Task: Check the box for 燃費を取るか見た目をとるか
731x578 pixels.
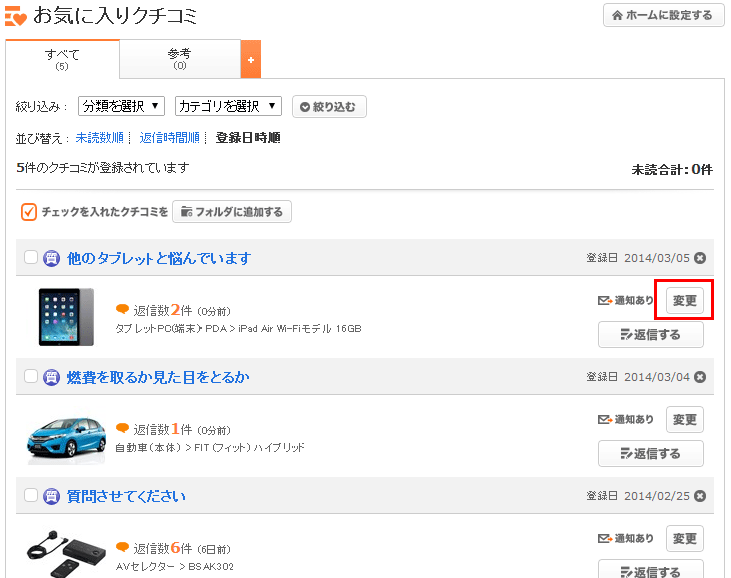Action: click(31, 376)
